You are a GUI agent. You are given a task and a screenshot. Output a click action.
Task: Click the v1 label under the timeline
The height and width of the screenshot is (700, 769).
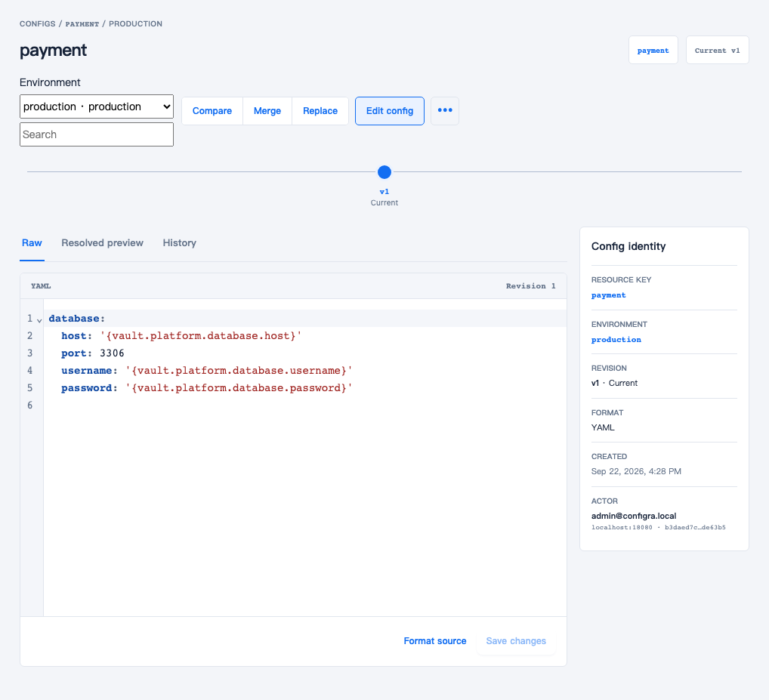click(384, 192)
